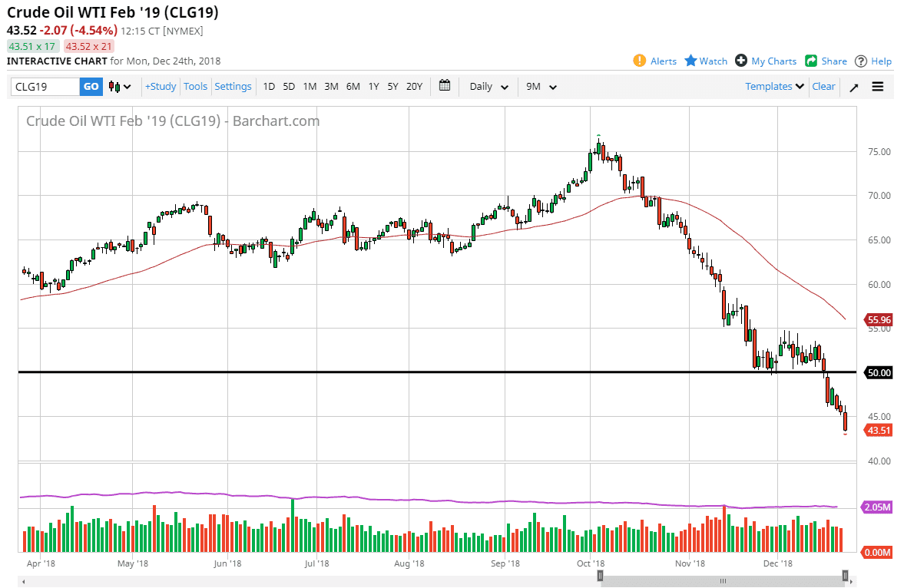Click the 50.00 horizontal line price label
Image resolution: width=904 pixels, height=588 pixels.
[878, 372]
